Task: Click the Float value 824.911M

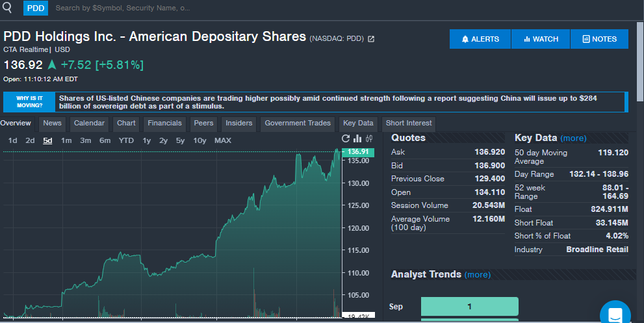Action: pyautogui.click(x=610, y=209)
